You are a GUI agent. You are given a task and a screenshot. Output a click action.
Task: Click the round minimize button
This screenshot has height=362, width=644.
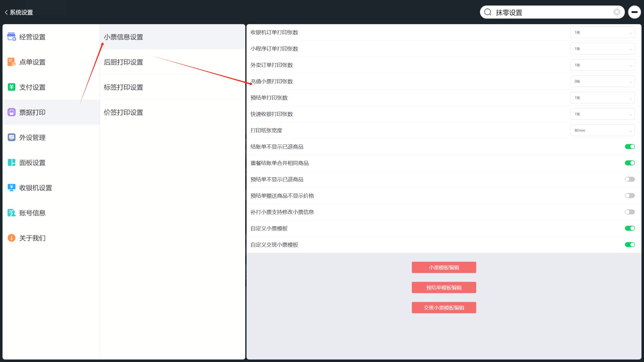[x=635, y=12]
